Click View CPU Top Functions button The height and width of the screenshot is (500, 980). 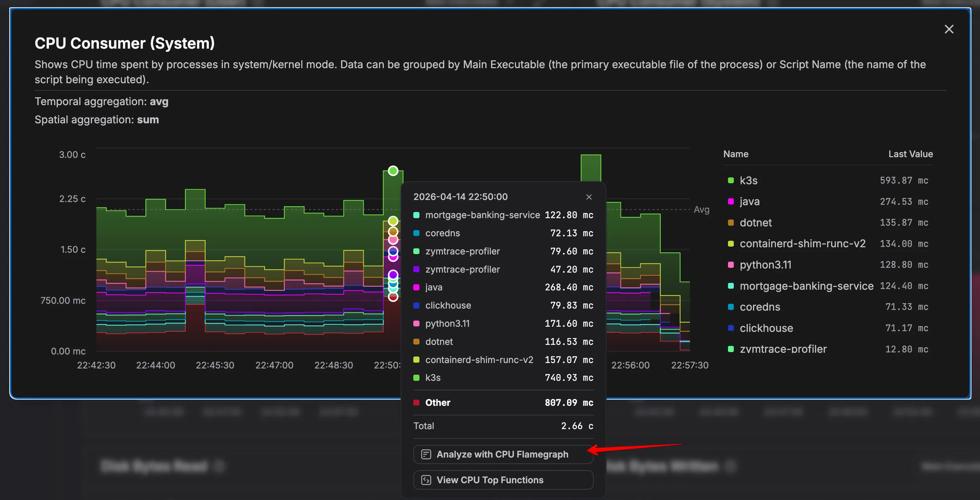(503, 480)
